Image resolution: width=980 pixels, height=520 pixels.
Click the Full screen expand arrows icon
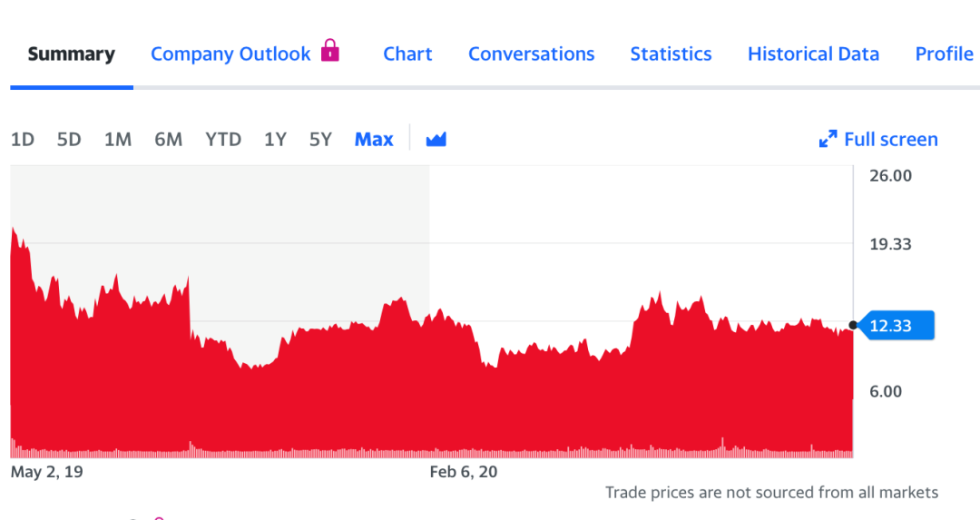[x=828, y=139]
